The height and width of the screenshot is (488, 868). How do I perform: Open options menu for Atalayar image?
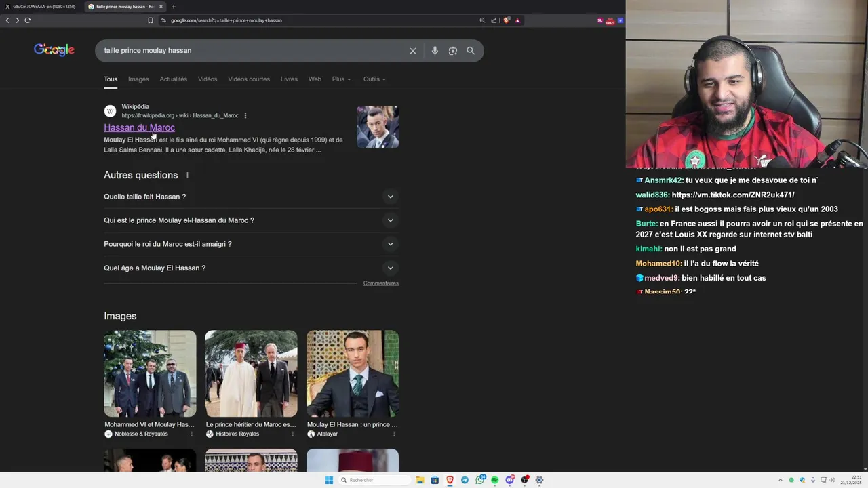coord(394,434)
